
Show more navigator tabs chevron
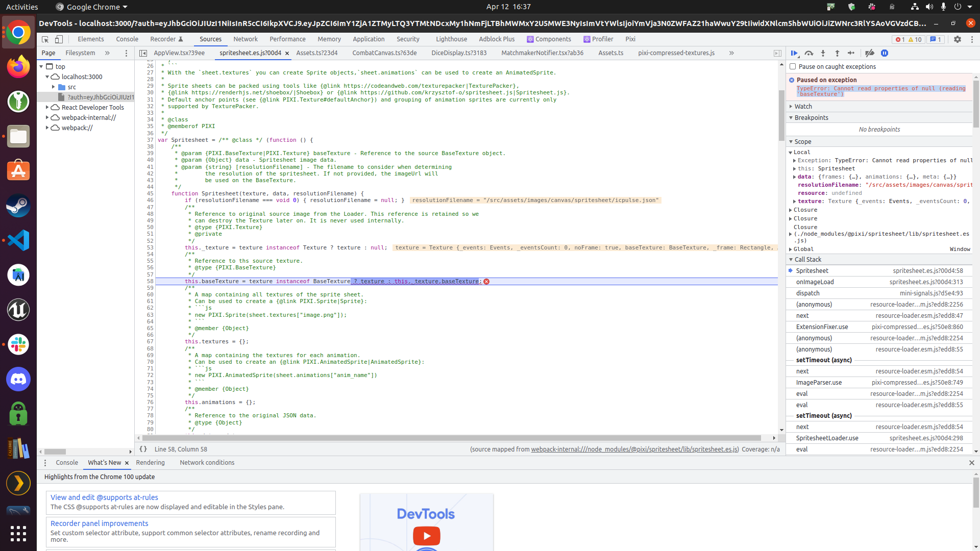(107, 53)
